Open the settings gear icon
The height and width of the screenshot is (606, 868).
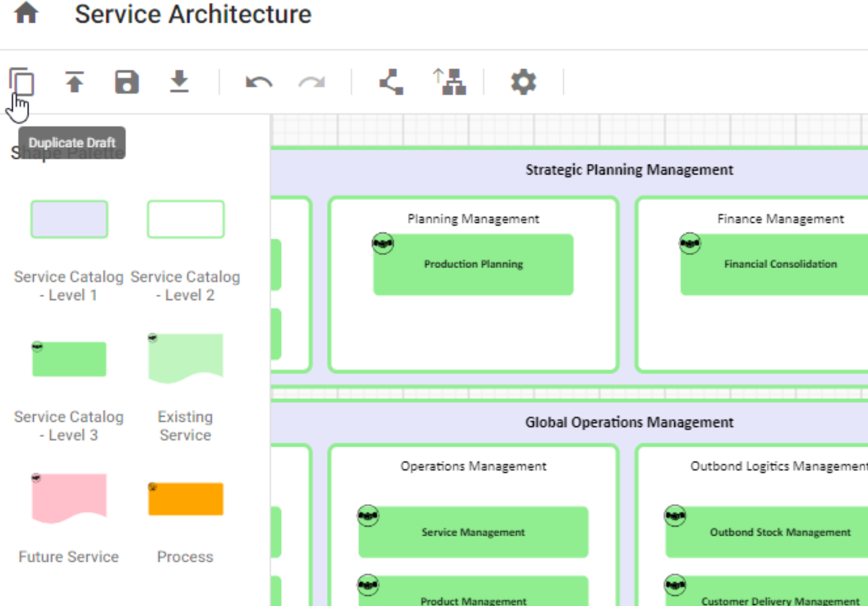(x=523, y=81)
